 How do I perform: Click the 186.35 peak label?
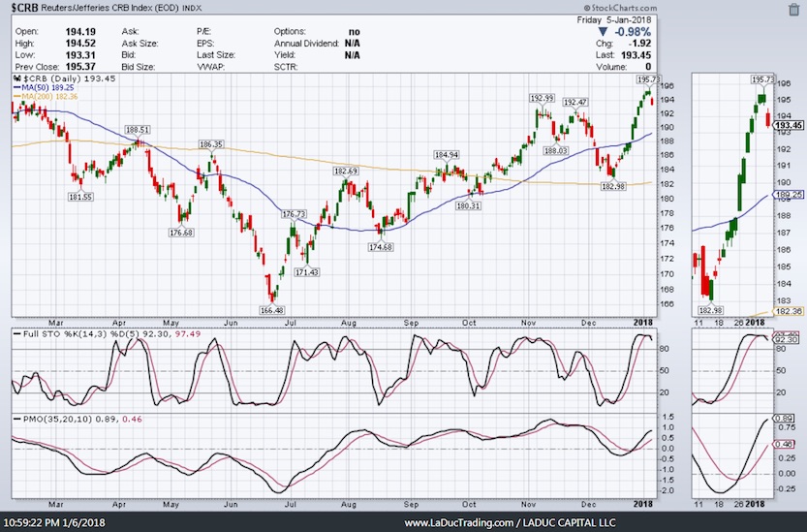(211, 144)
